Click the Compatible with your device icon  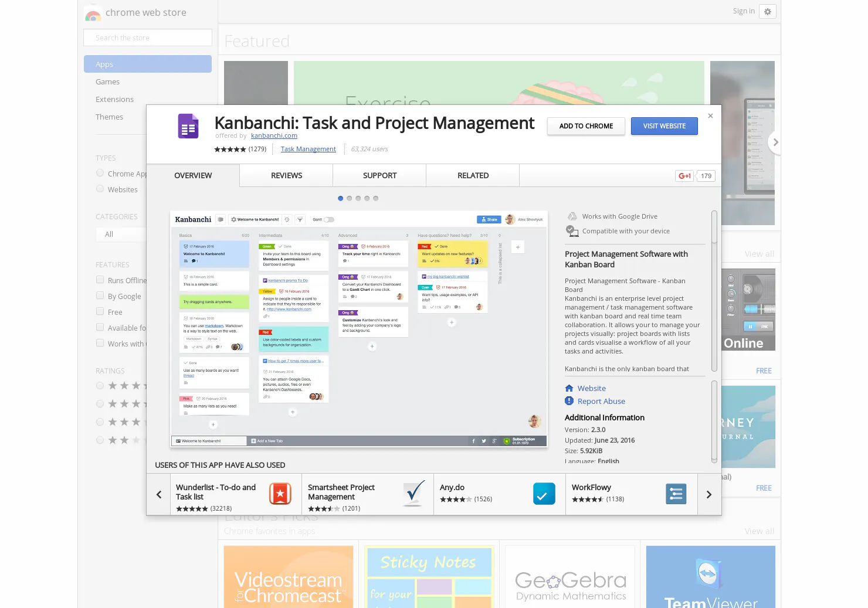click(572, 231)
